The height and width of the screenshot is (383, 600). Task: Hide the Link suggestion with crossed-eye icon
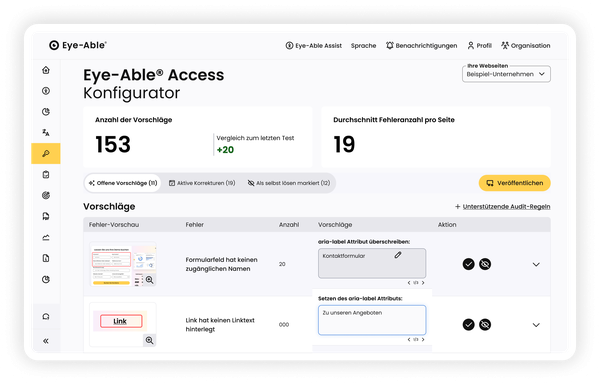[x=485, y=324]
